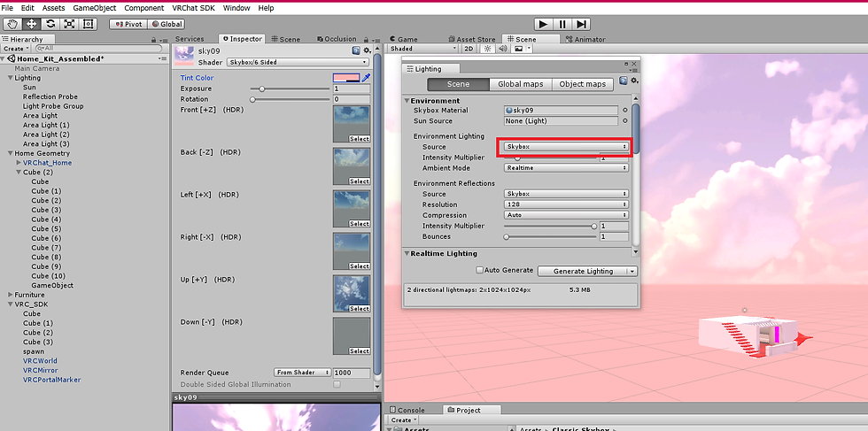Collapse the Realtime Lighting section
This screenshot has width=868, height=431.
(407, 253)
